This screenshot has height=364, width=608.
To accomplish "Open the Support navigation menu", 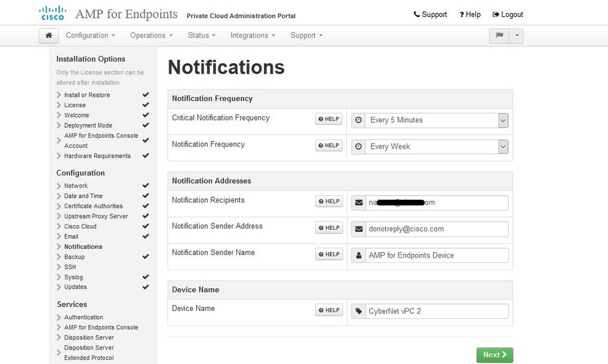I will click(306, 35).
